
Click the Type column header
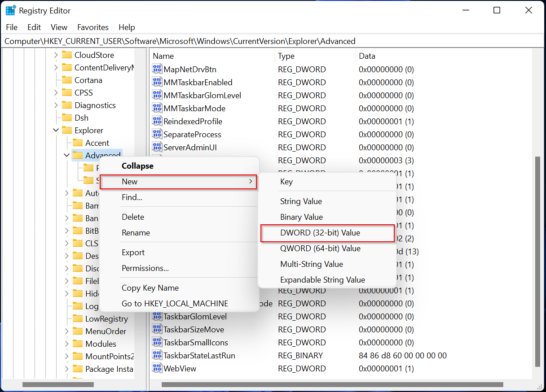(x=315, y=56)
